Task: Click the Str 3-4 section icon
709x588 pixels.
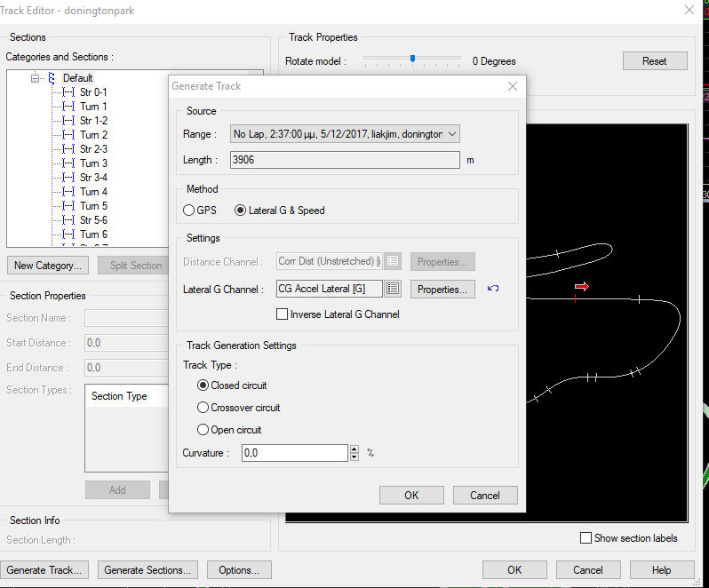Action: tap(68, 178)
